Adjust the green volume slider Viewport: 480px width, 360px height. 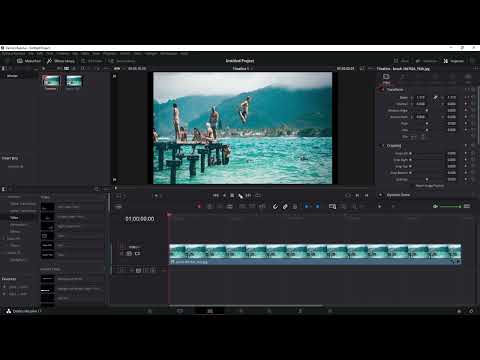pos(450,207)
